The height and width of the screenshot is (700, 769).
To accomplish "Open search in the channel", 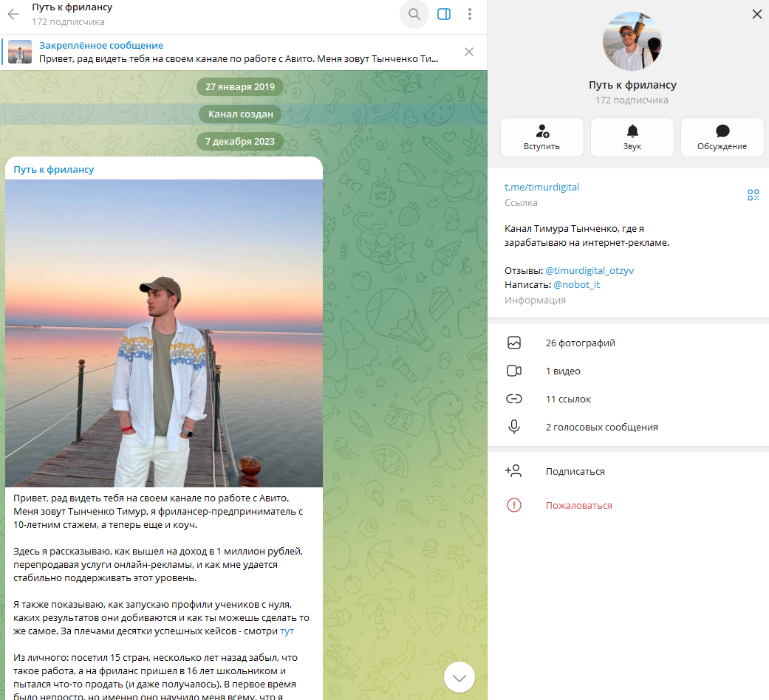I will pos(414,14).
